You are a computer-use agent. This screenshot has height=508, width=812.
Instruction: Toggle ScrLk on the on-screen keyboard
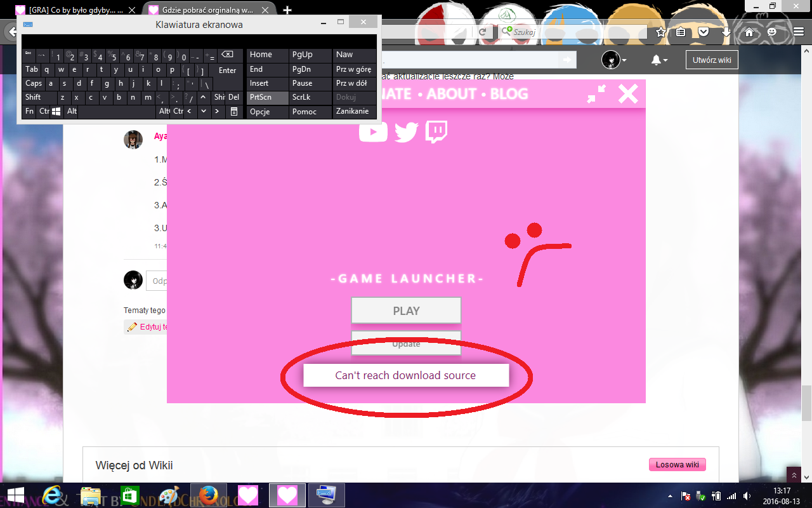pos(310,97)
